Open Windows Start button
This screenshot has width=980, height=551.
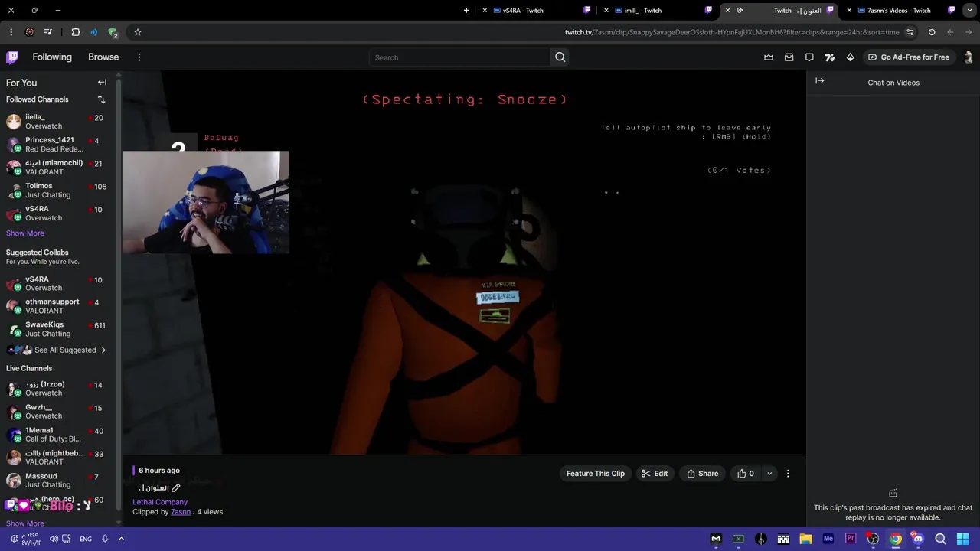coord(962,539)
